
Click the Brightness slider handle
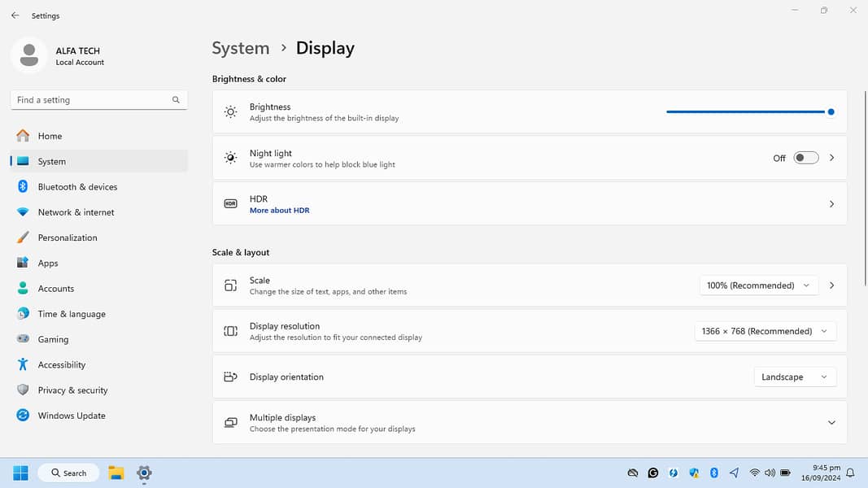[x=831, y=112]
